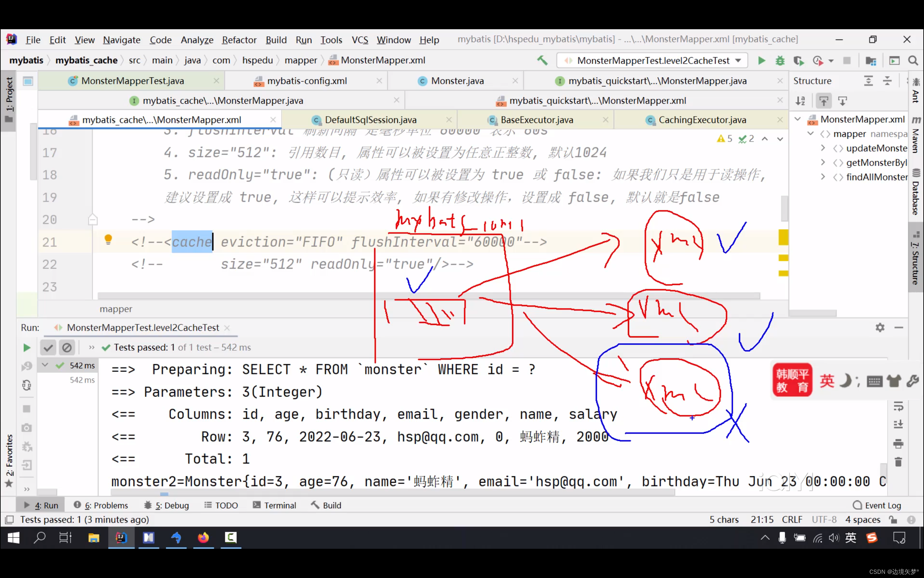Viewport: 924px width, 578px height.
Task: Jump to next highlighted error arrow
Action: (780, 139)
